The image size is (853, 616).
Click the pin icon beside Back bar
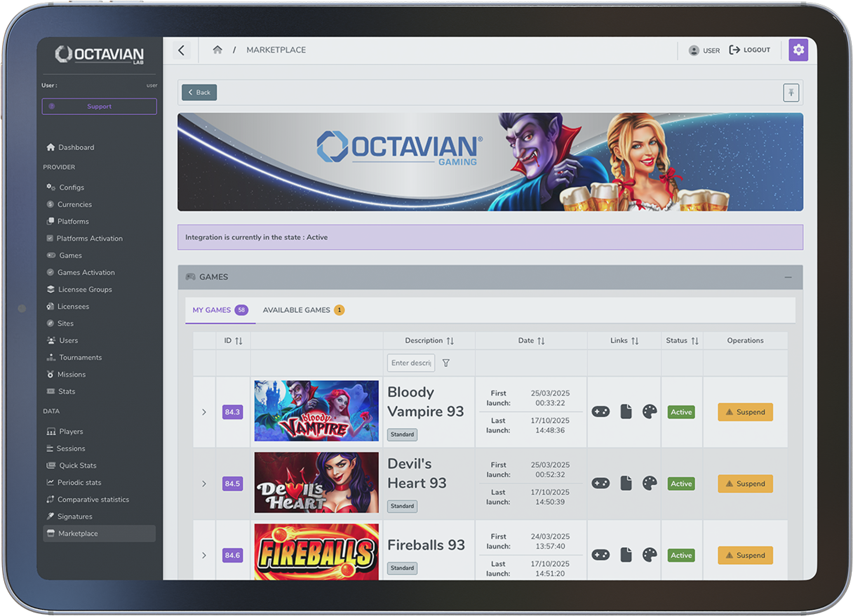coord(791,93)
